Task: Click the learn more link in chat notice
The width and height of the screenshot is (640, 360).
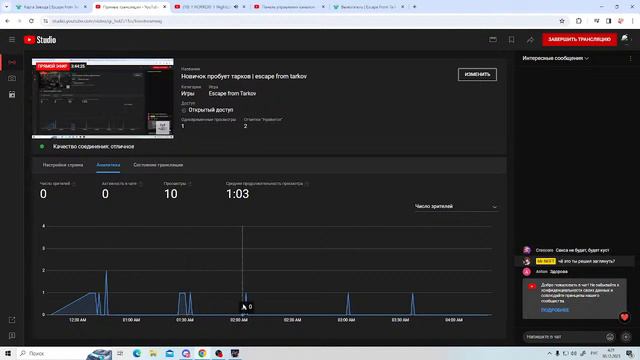Action: tap(555, 310)
